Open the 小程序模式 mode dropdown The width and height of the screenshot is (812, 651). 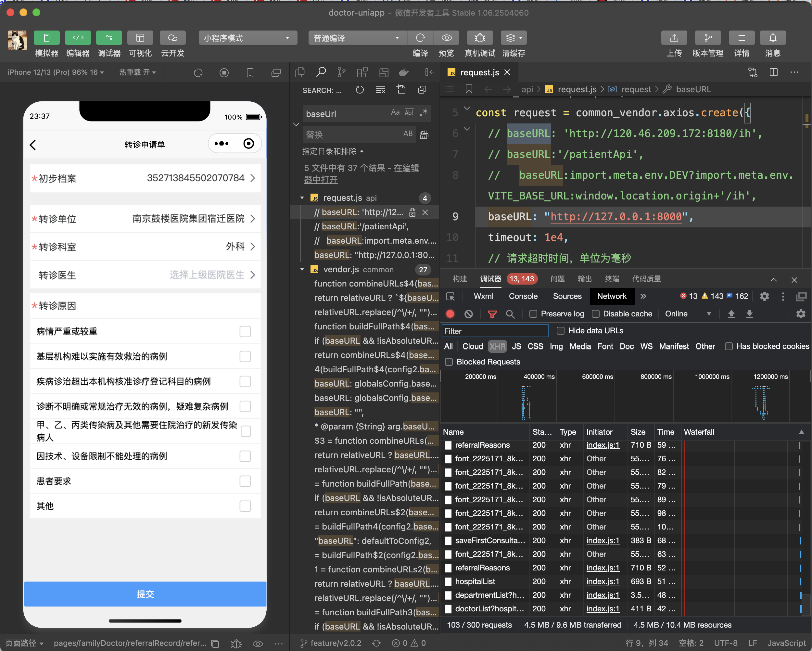247,38
